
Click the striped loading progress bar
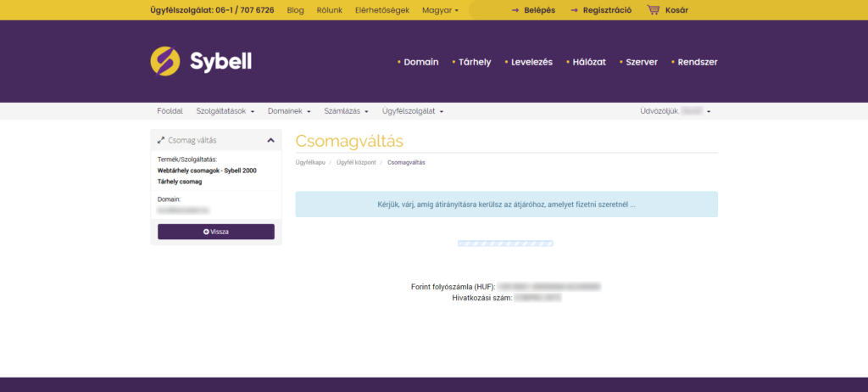click(505, 244)
